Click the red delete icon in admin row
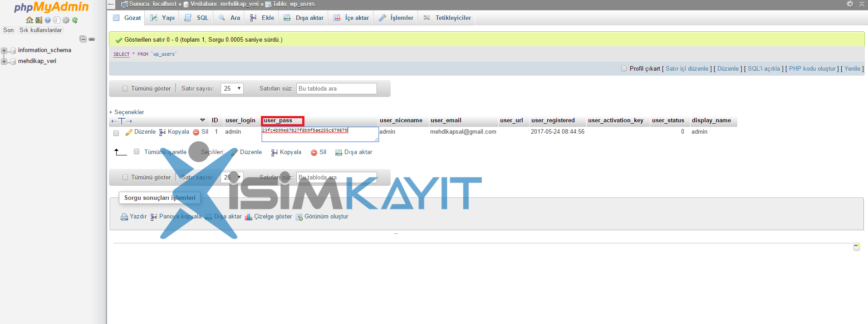Viewport: 868px width, 324px height. pyautogui.click(x=196, y=132)
